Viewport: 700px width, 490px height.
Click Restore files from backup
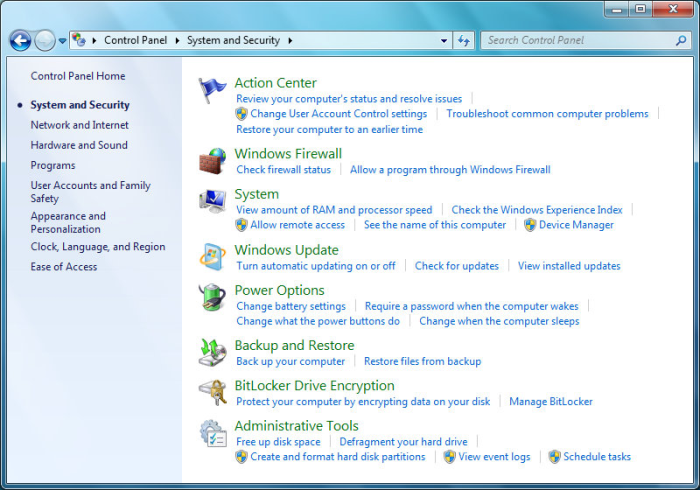[x=422, y=361]
